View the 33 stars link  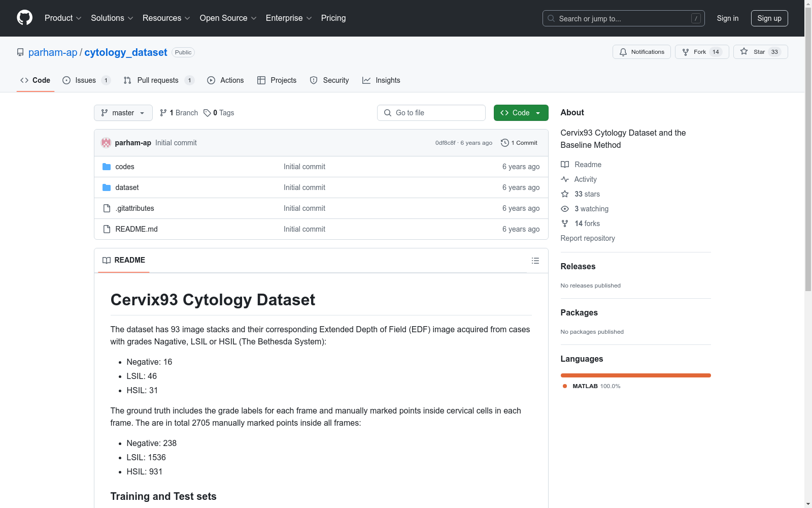click(581, 194)
